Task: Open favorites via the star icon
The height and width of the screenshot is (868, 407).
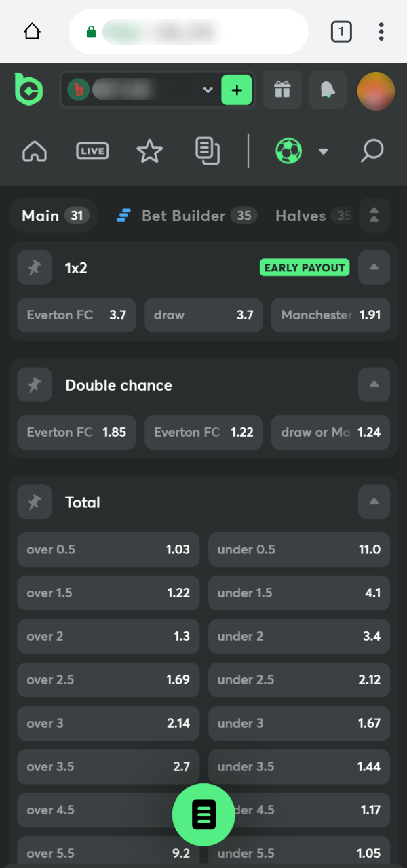Action: point(149,151)
